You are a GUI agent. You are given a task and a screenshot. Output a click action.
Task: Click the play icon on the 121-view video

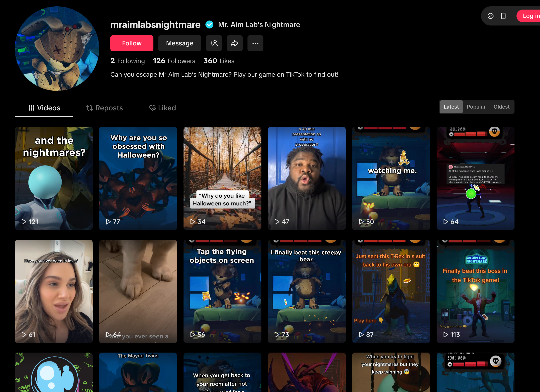pos(24,221)
